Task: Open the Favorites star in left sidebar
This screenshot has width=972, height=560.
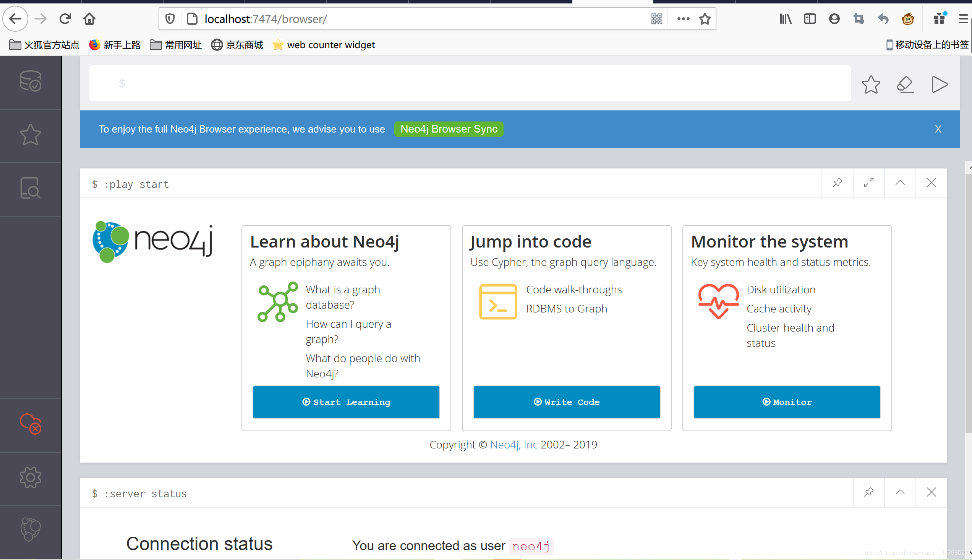Action: pyautogui.click(x=31, y=135)
